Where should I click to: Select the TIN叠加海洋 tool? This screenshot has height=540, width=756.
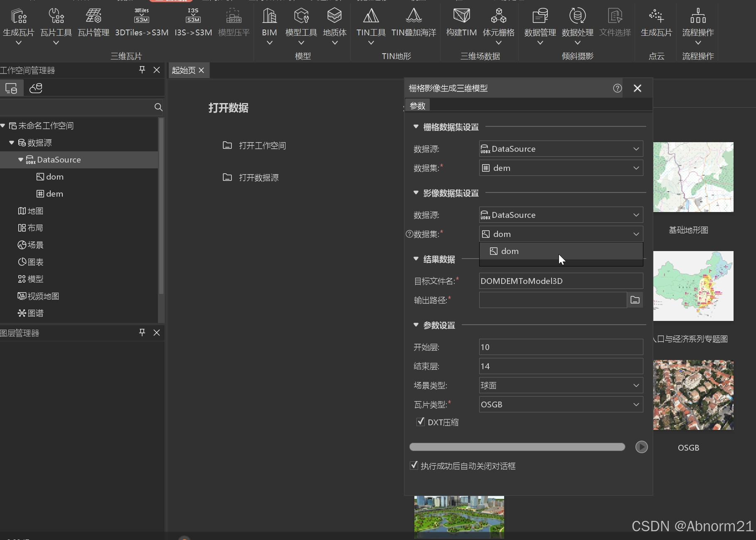point(413,19)
